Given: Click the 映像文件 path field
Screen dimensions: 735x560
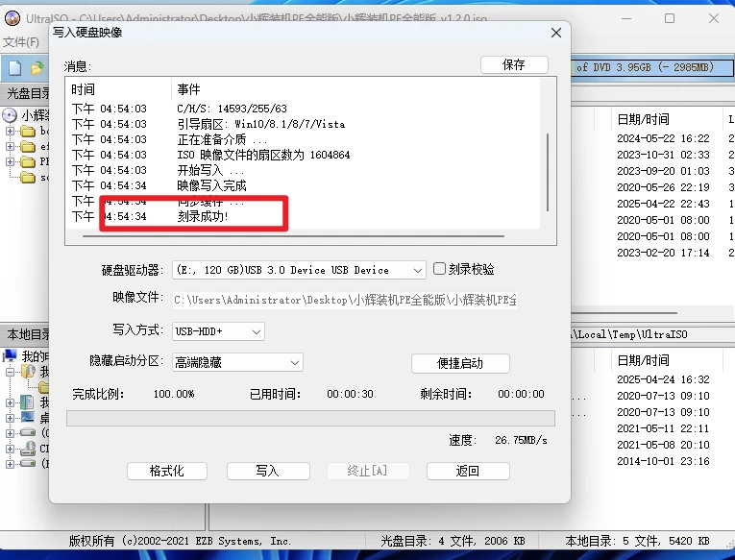Looking at the screenshot, I should (345, 300).
